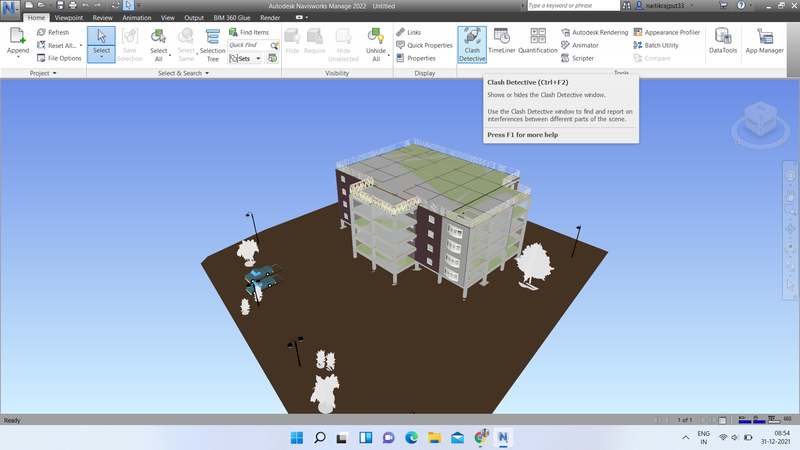The height and width of the screenshot is (450, 800).
Task: Switch to the Animation ribbon tab
Action: click(137, 17)
